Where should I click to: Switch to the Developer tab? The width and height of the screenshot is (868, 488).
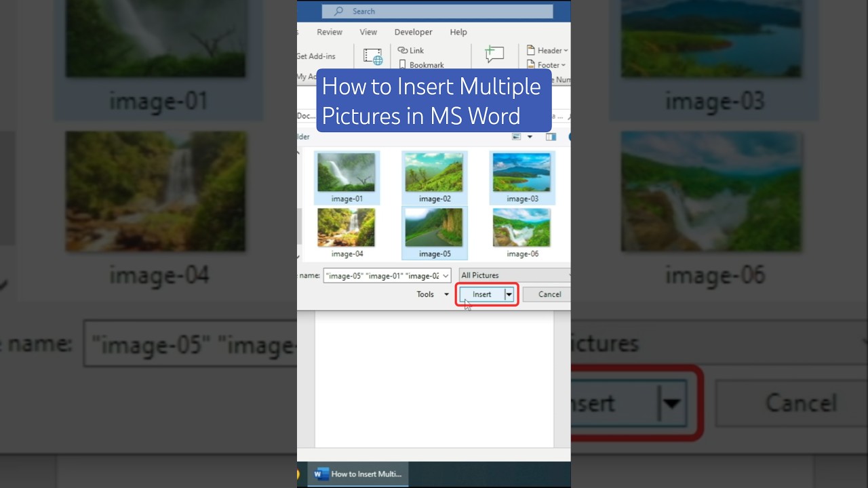[x=413, y=32]
